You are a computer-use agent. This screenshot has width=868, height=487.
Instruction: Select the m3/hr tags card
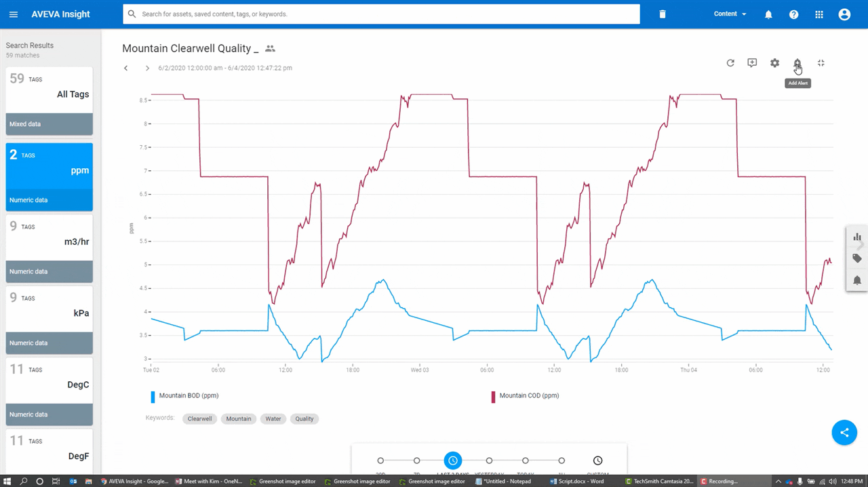(x=50, y=248)
